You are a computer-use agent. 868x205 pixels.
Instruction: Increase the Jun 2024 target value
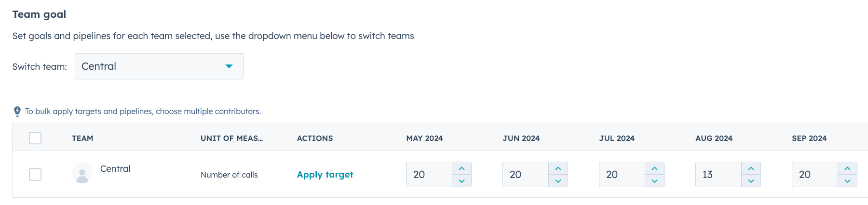point(558,168)
